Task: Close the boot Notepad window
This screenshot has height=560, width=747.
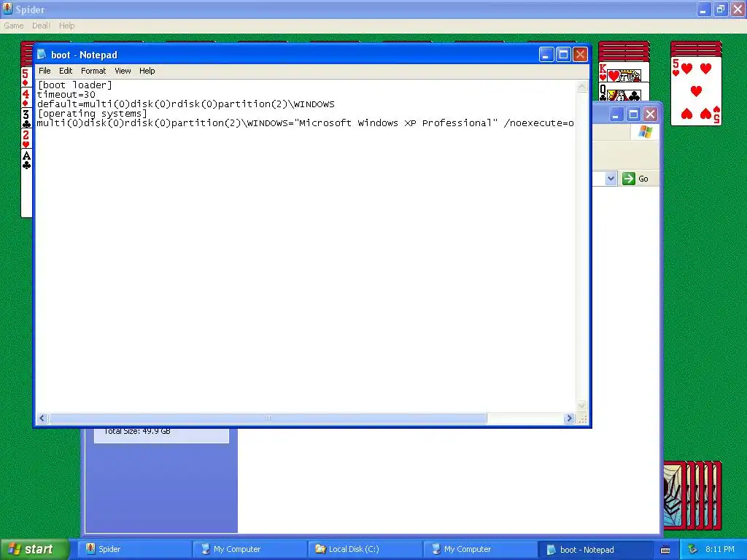Action: [580, 55]
